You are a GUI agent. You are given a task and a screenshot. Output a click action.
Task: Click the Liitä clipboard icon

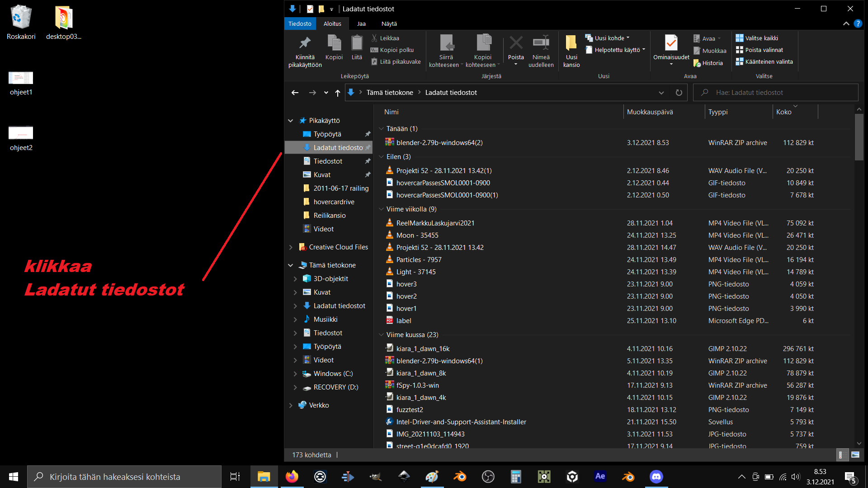click(357, 43)
